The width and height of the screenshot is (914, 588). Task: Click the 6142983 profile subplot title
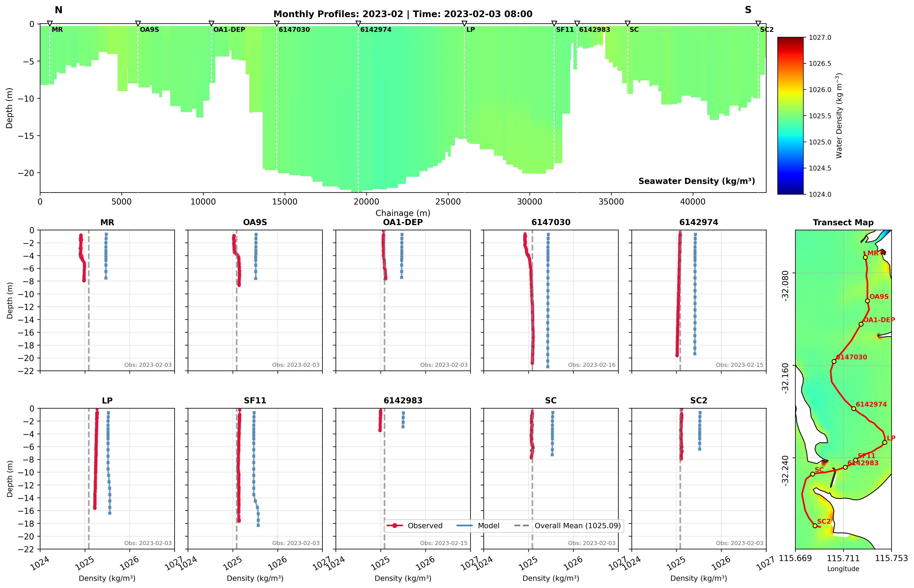click(x=403, y=401)
